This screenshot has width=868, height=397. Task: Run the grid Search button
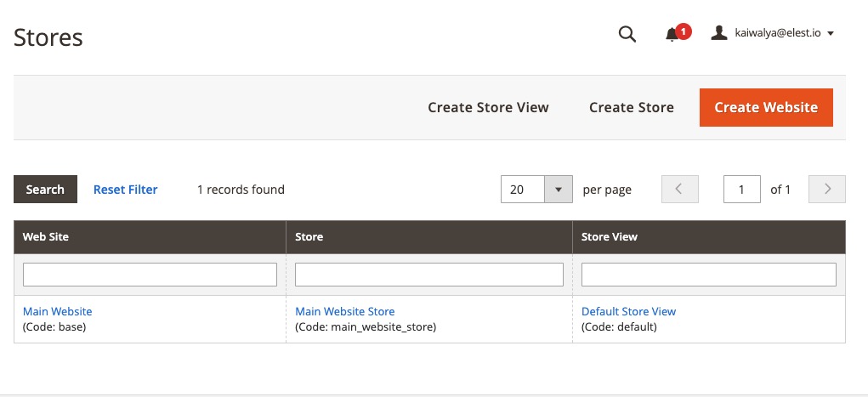point(45,190)
